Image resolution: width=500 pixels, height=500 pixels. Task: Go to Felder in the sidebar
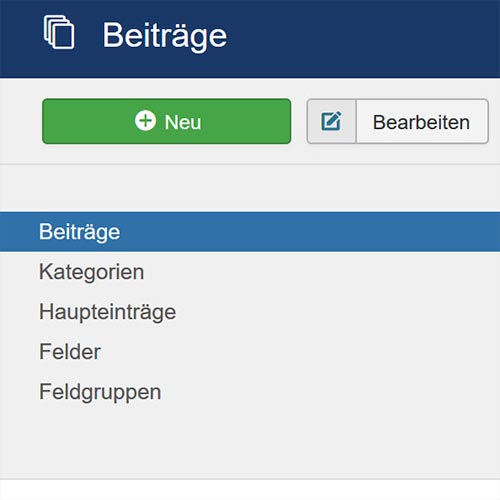(x=70, y=352)
